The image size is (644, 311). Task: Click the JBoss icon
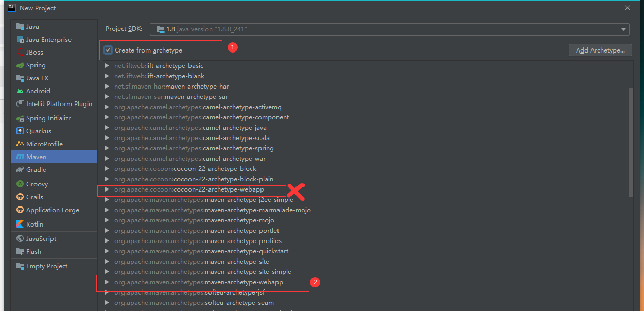pos(20,53)
